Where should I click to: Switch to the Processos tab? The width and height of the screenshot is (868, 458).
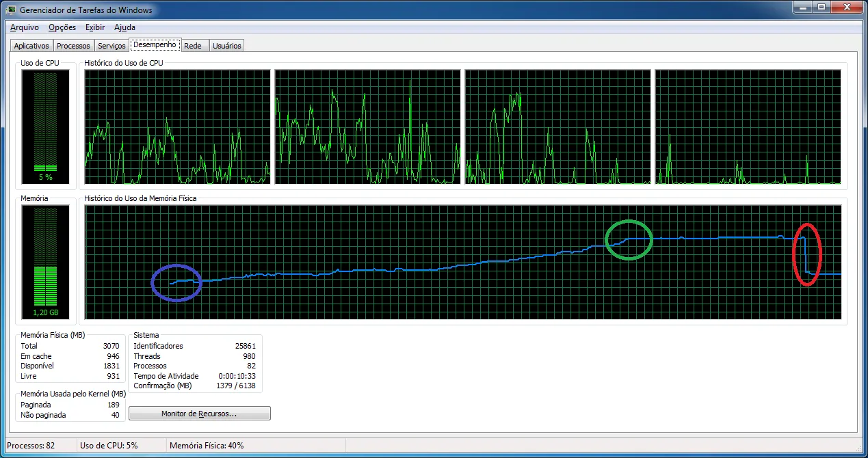click(x=73, y=46)
